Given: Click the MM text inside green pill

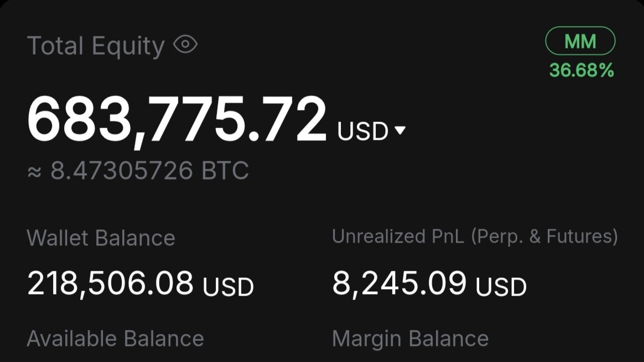Looking at the screenshot, I should pos(580,41).
